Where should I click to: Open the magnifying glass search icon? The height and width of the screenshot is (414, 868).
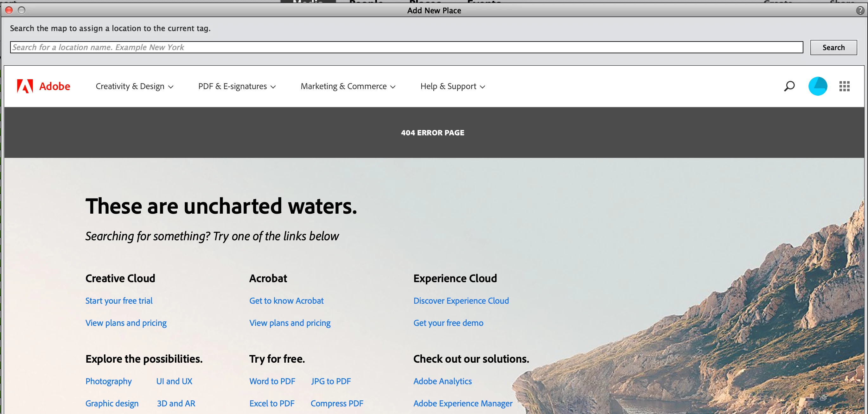pos(789,86)
